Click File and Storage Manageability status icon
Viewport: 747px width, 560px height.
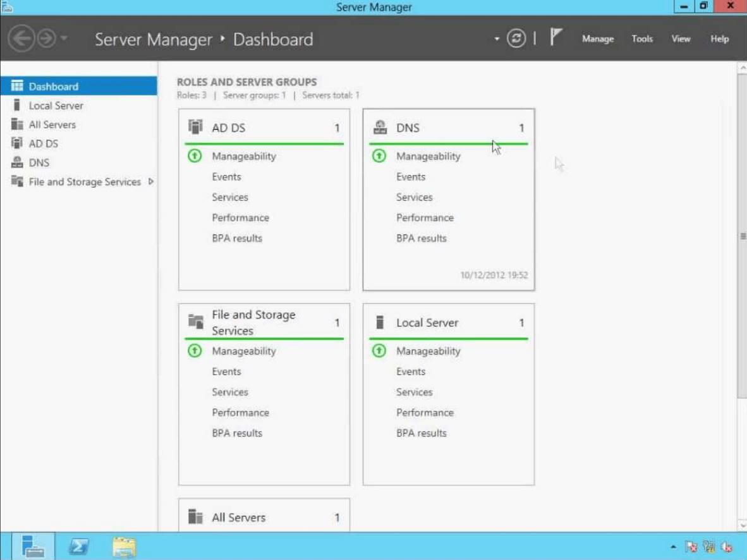pos(195,351)
